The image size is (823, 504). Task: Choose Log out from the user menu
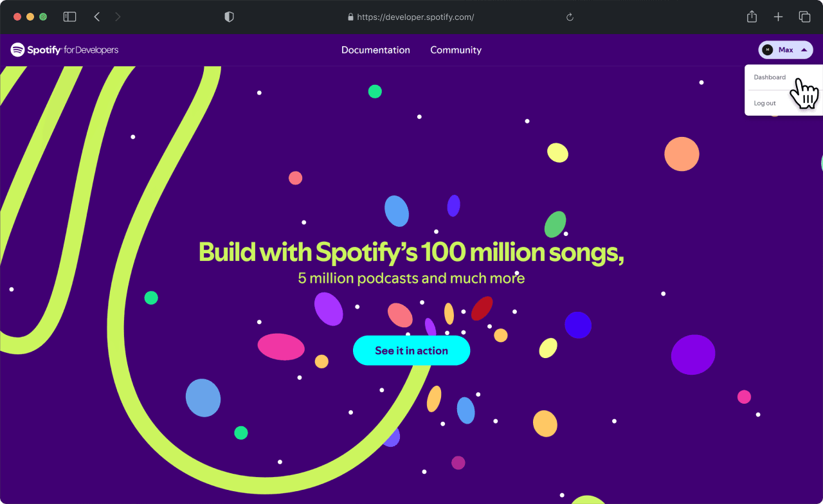pyautogui.click(x=764, y=103)
